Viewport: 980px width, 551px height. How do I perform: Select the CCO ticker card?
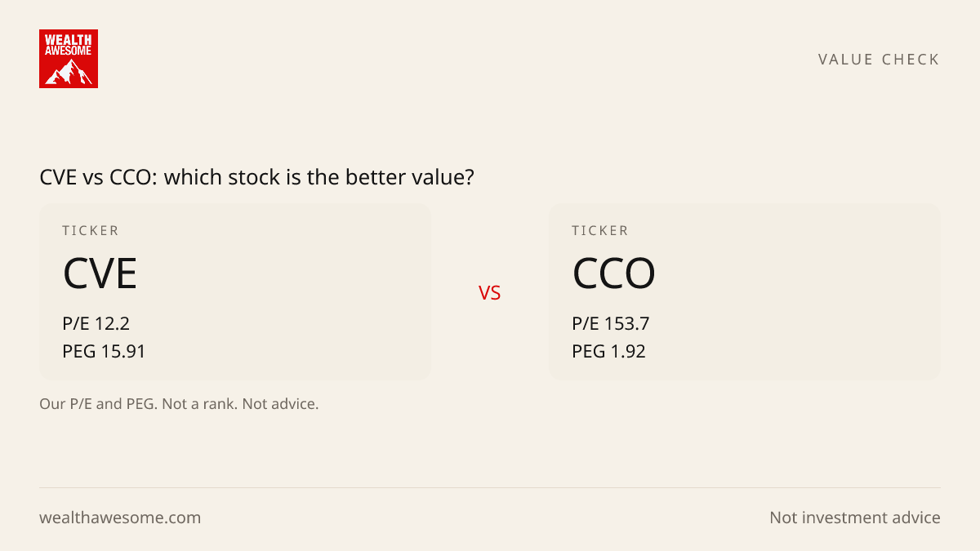[745, 292]
